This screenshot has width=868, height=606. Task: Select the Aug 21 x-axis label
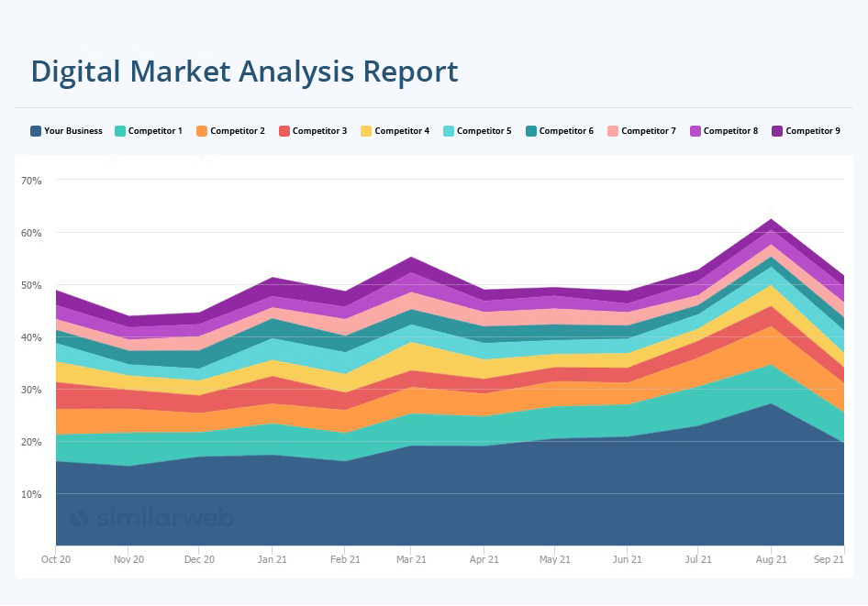point(771,559)
